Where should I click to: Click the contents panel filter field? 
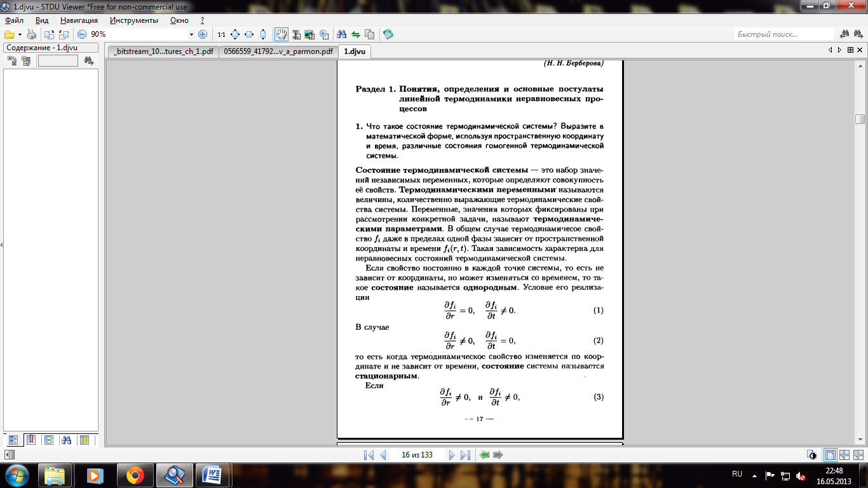(58, 61)
